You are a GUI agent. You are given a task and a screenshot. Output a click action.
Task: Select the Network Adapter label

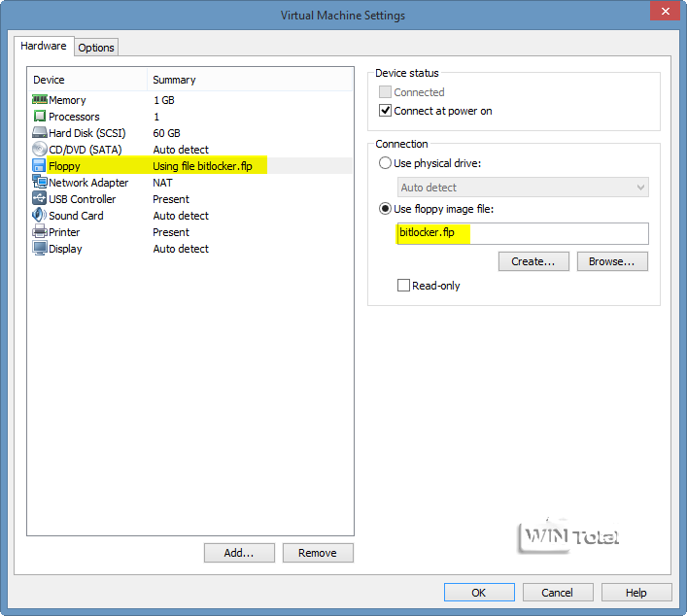coord(88,183)
